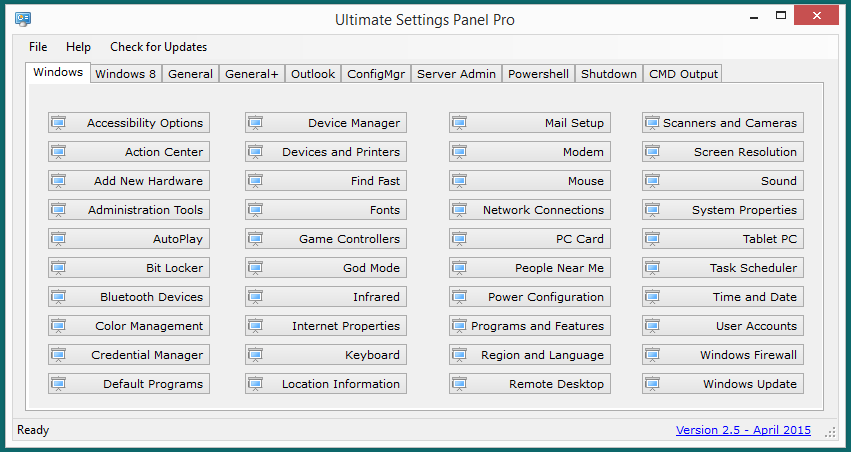Open the Help menu

78,47
